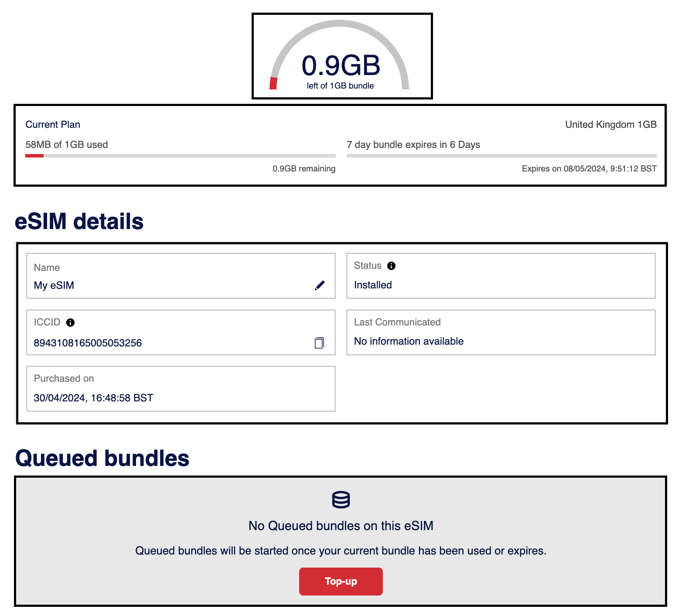The image size is (682, 616).
Task: Click the info icon next to ICCID
Action: 70,322
